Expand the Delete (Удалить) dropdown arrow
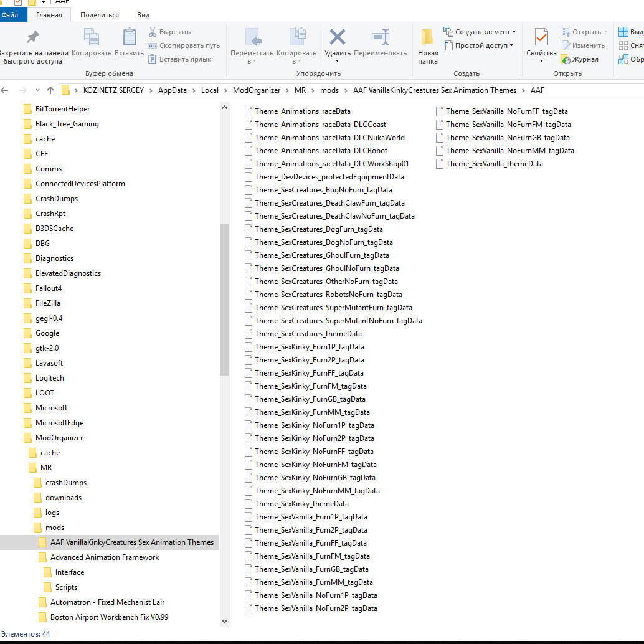This screenshot has height=644, width=644. click(x=337, y=61)
